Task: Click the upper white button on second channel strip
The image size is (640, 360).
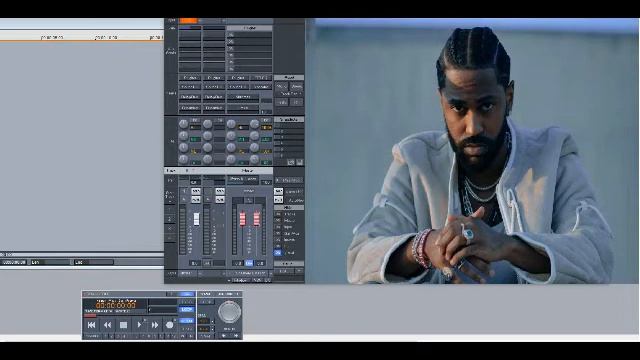Action: pyautogui.click(x=220, y=191)
